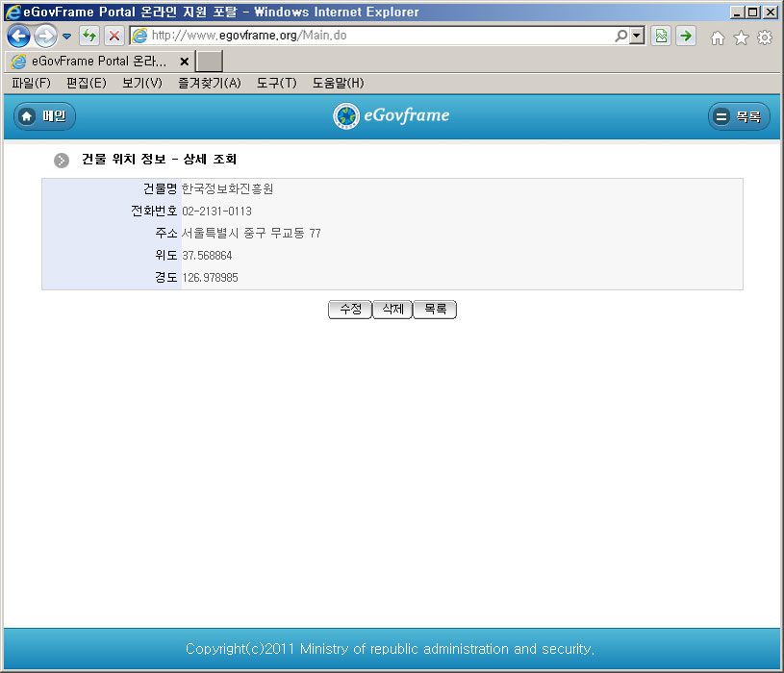Open the 도구(T) menu
This screenshot has height=673, width=784.
point(276,84)
